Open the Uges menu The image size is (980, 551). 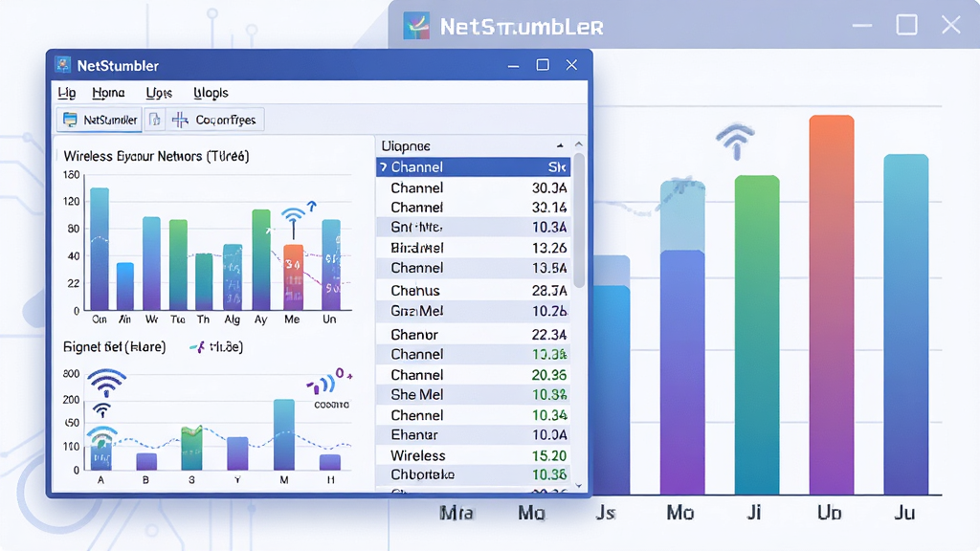click(x=159, y=93)
